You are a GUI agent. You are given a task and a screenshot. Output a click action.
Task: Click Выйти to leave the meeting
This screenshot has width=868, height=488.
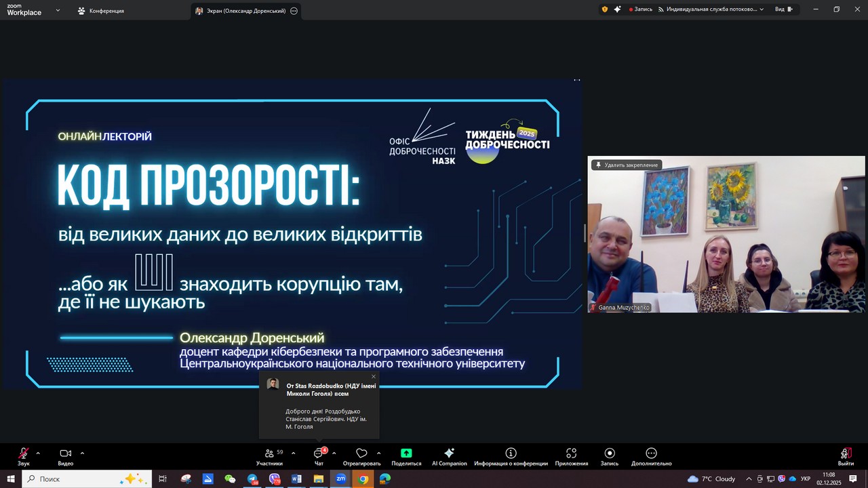(845, 455)
